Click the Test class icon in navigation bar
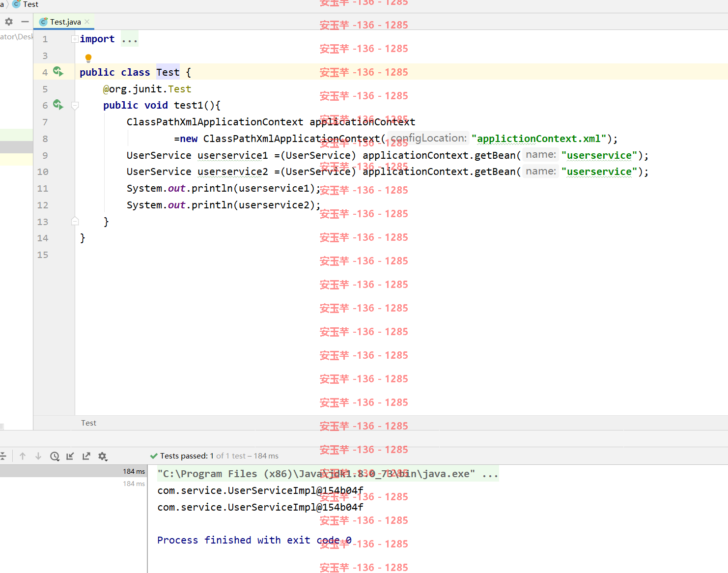The height and width of the screenshot is (573, 728). click(x=16, y=4)
